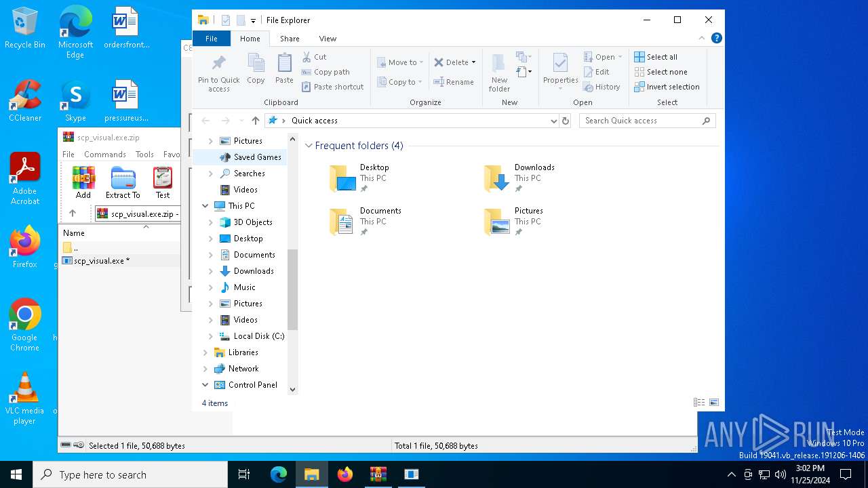Image resolution: width=868 pixels, height=488 pixels.
Task: Open Recycle Bin on the desktop
Action: [x=25, y=28]
